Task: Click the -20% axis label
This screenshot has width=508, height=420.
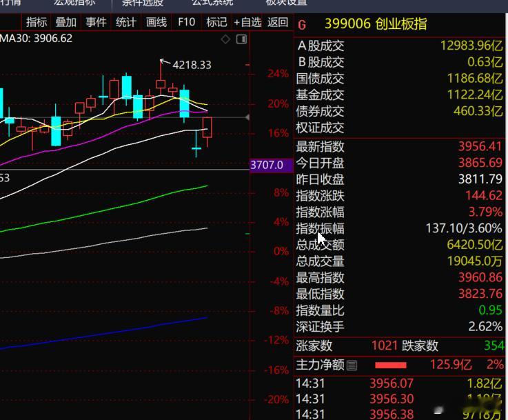Action: [x=276, y=399]
